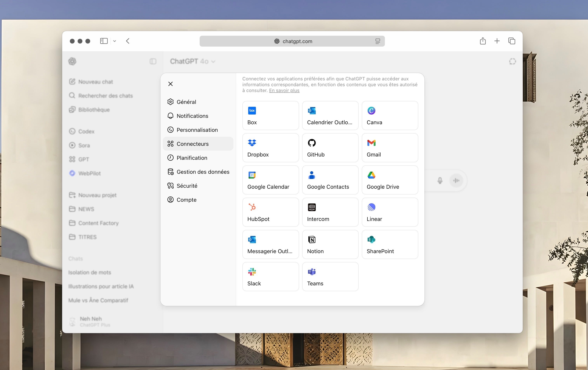Select the Notion connector

330,244
